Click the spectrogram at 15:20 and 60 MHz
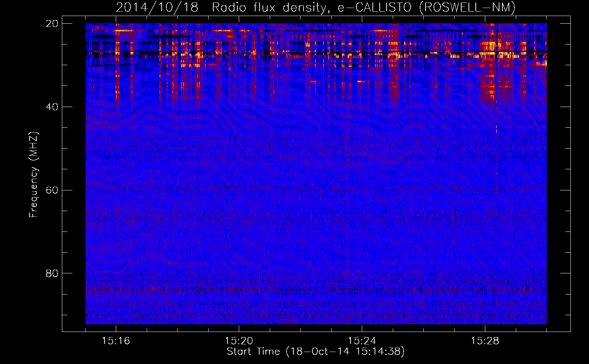 [239, 190]
